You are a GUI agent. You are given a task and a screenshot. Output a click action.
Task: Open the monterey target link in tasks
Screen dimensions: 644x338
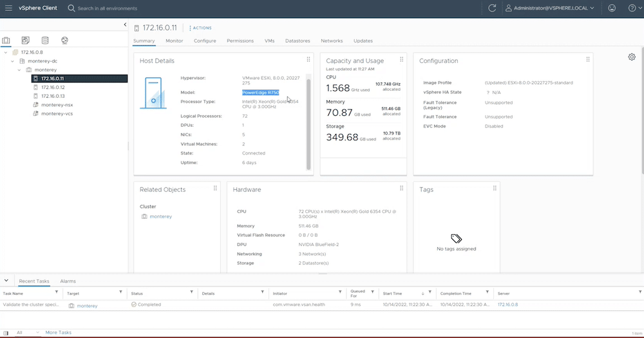[87, 306]
